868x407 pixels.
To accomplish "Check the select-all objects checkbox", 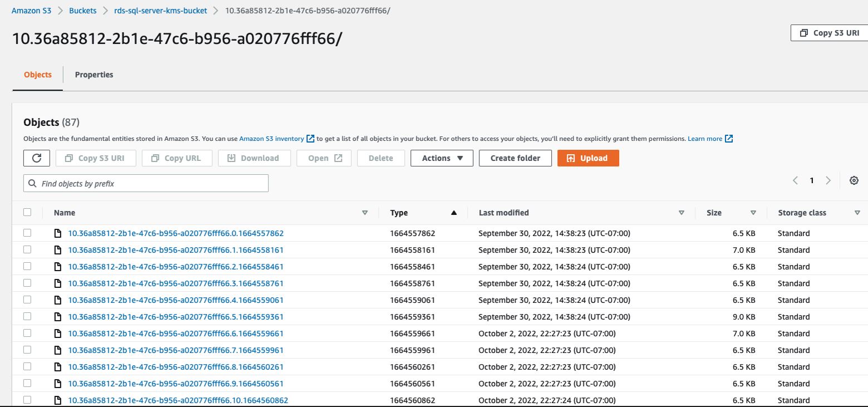I will click(27, 212).
